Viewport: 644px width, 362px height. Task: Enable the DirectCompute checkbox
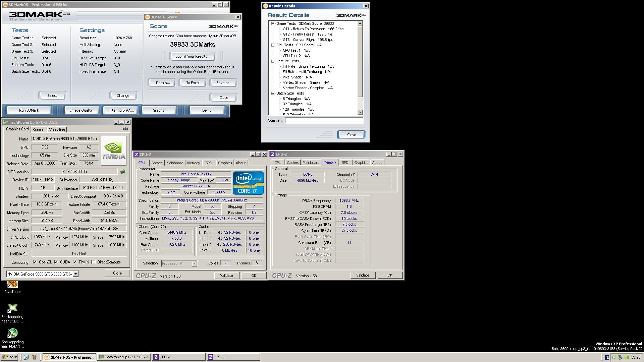pyautogui.click(x=93, y=262)
